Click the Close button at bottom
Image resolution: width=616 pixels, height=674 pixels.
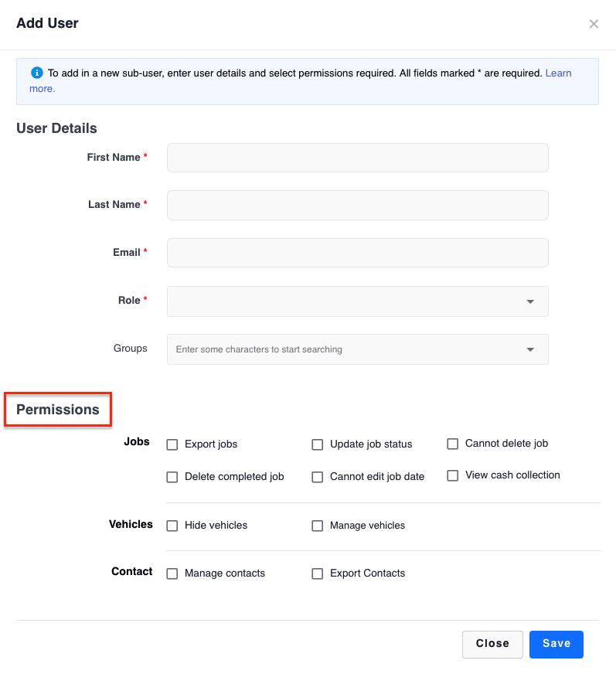click(x=492, y=645)
